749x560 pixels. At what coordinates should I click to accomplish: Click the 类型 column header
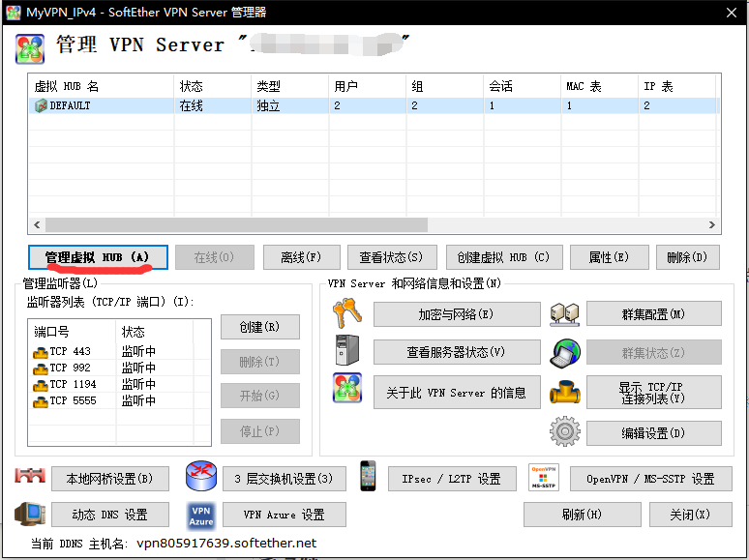pos(290,86)
